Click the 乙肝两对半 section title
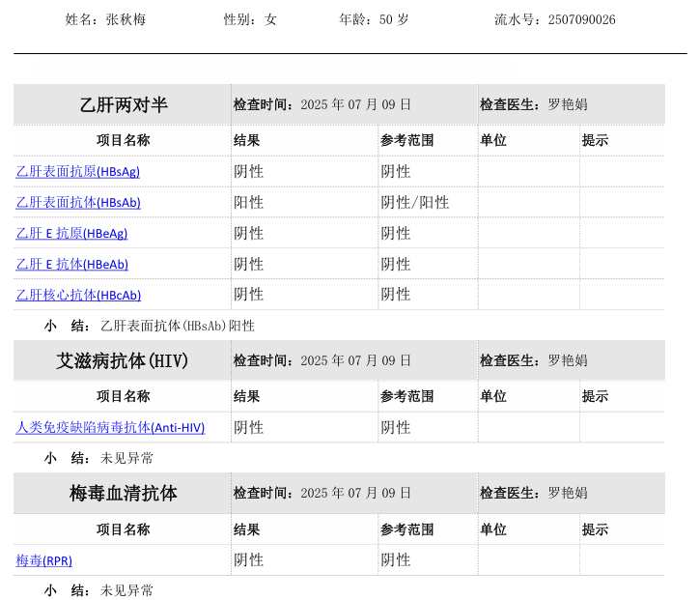700x600 pixels. pyautogui.click(x=124, y=105)
